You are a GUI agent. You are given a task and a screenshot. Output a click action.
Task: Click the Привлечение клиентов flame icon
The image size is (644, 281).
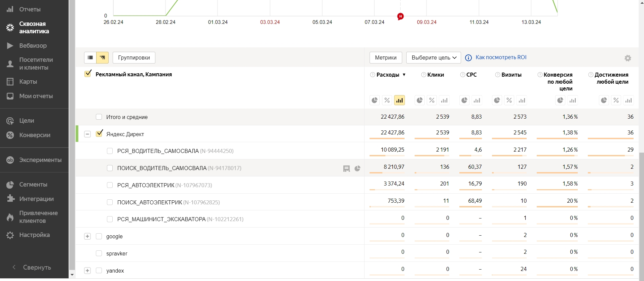(x=10, y=217)
